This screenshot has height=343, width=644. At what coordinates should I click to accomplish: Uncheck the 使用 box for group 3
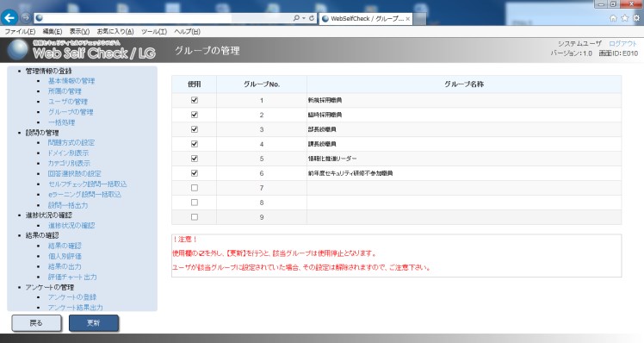coord(195,129)
